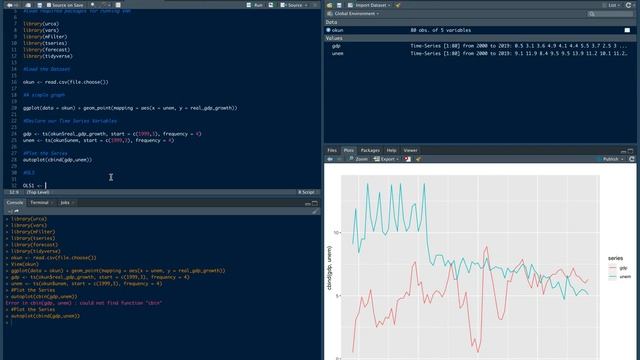Open the Viewer tab
The height and width of the screenshot is (360, 640).
[x=410, y=150]
